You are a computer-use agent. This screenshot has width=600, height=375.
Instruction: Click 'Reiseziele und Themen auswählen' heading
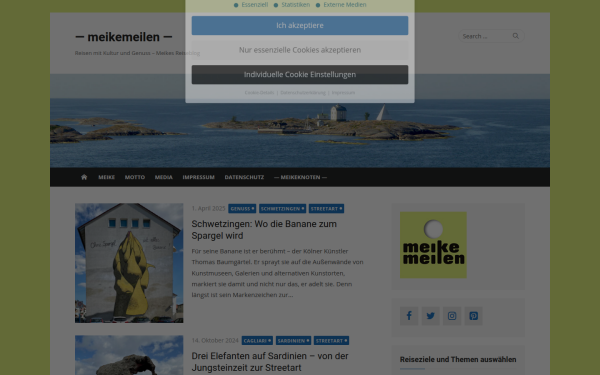pyautogui.click(x=458, y=359)
